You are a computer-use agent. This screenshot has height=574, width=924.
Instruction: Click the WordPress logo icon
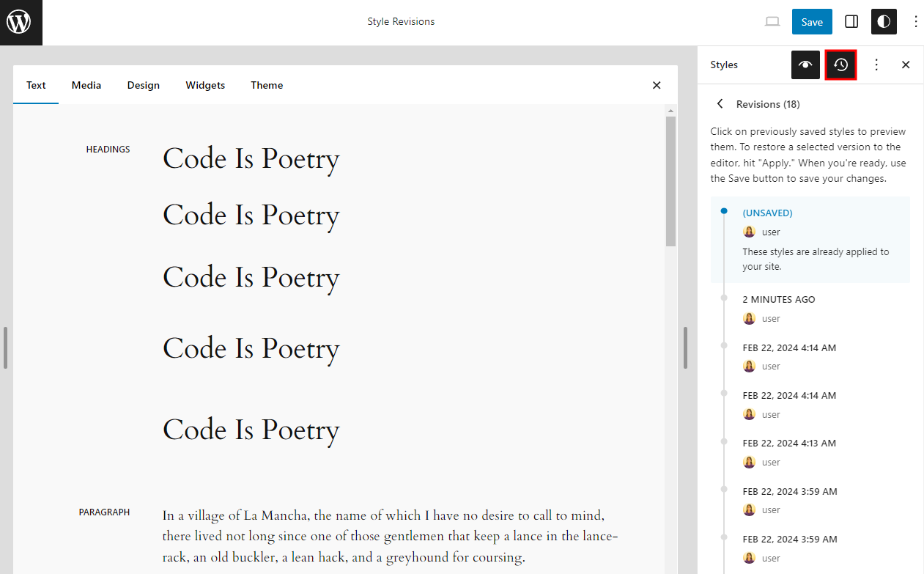(21, 22)
